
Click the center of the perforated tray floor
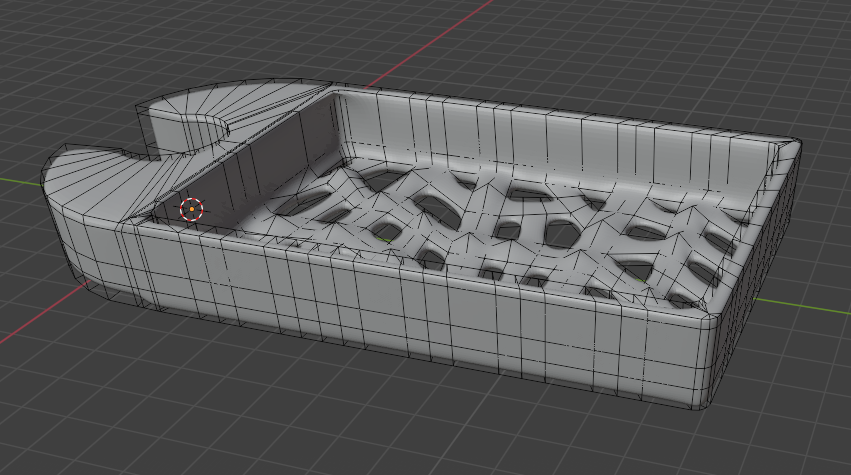(500, 225)
